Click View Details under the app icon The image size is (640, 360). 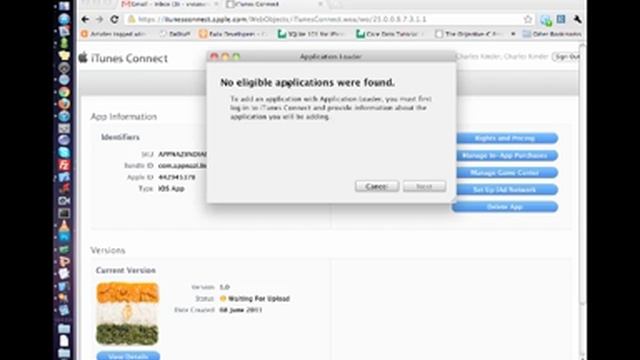coord(128,356)
